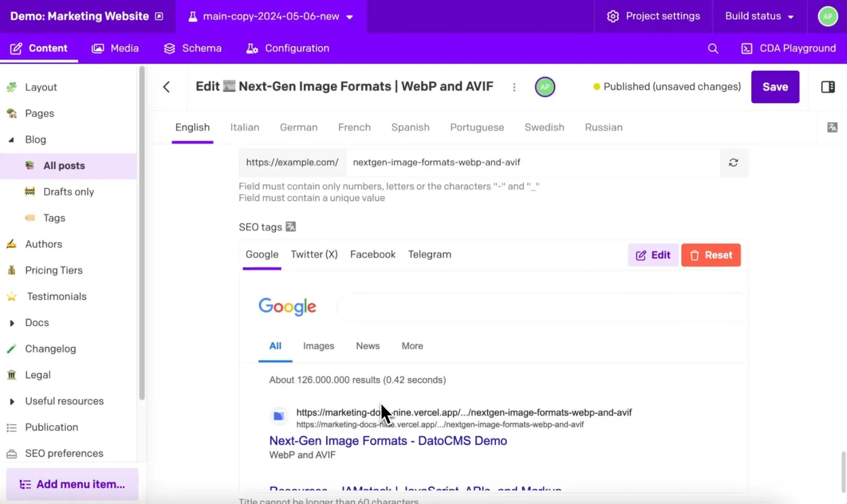Click the red Reset button
Viewport: 847px width, 504px height.
(x=711, y=255)
